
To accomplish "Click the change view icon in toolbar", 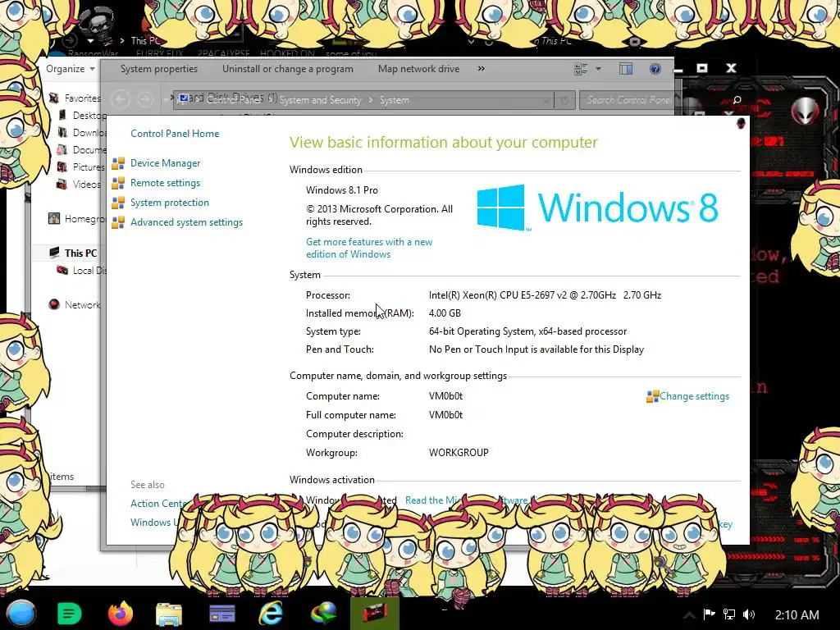I will 581,69.
